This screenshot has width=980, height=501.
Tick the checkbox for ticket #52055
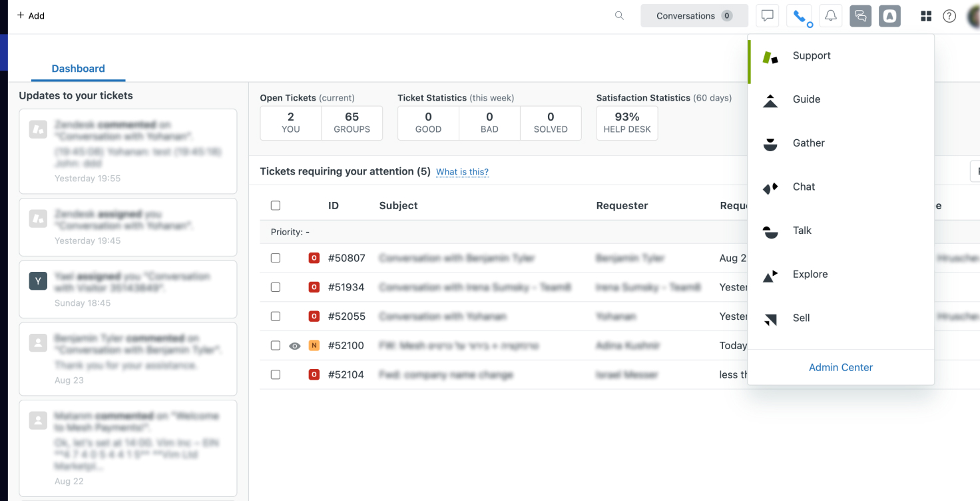tap(276, 316)
